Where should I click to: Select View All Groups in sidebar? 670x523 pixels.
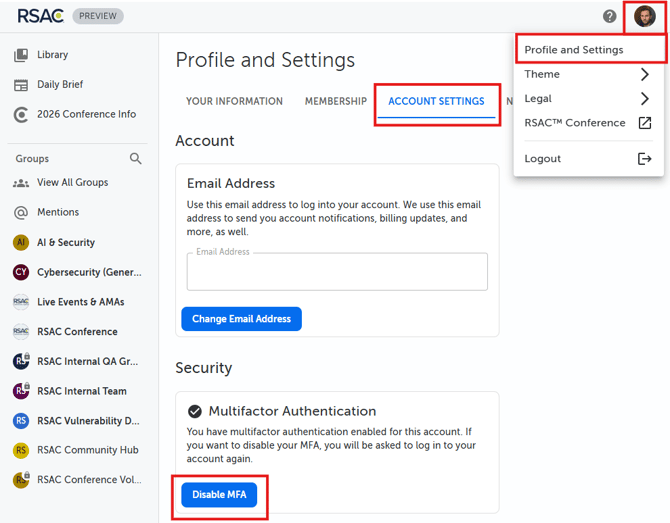(x=72, y=183)
